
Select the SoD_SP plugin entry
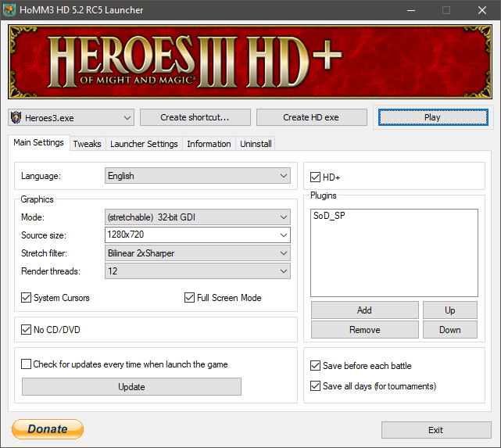point(329,216)
